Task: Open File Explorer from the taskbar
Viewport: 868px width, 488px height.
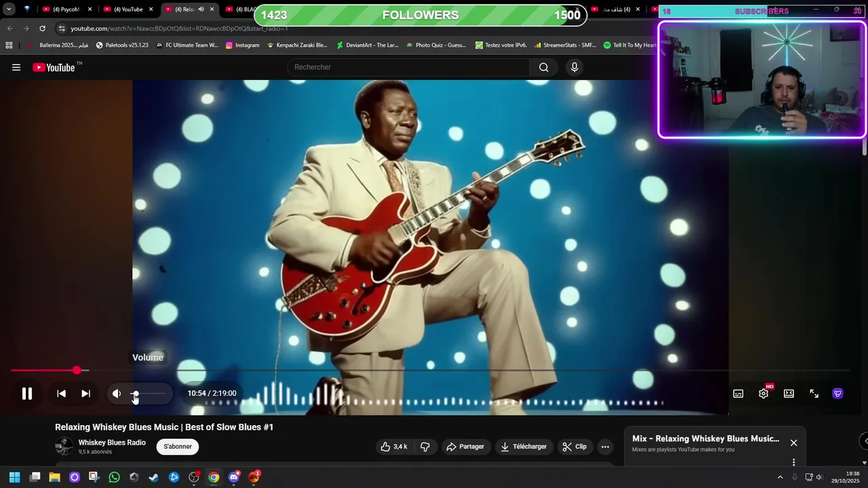Action: coord(55,477)
